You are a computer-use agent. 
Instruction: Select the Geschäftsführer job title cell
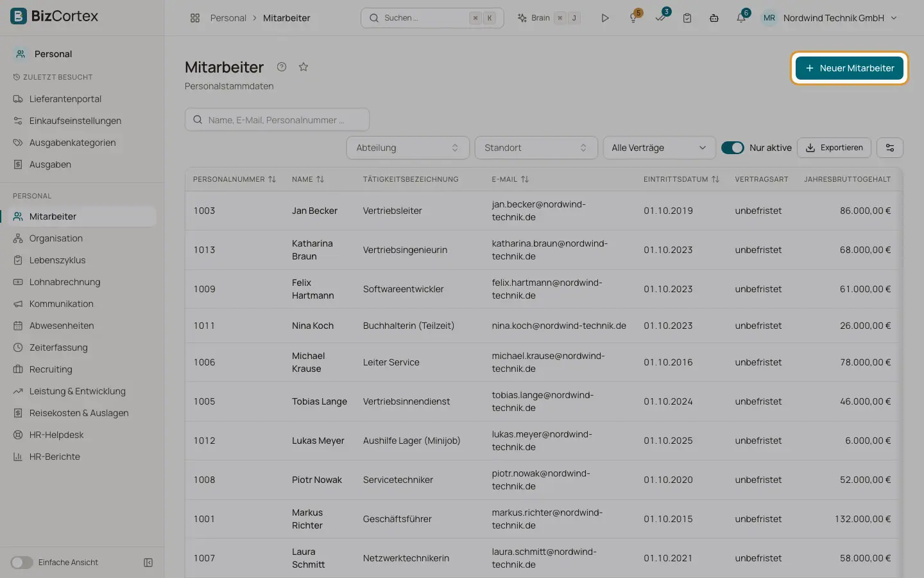point(397,519)
